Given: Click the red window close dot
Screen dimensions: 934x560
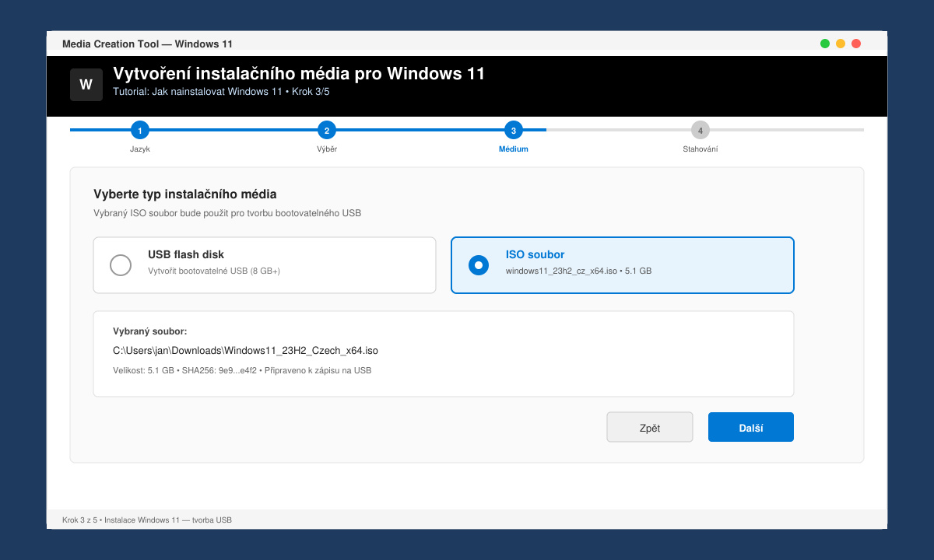Looking at the screenshot, I should coord(856,44).
